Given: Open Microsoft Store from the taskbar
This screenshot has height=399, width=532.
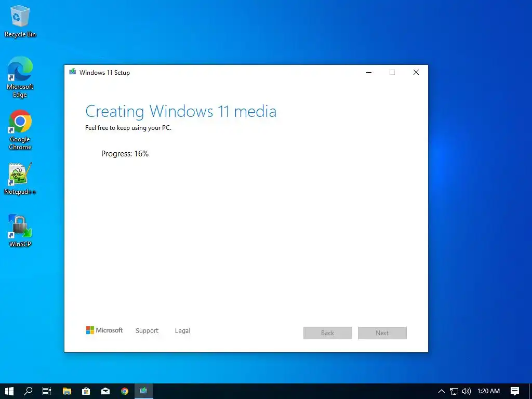Looking at the screenshot, I should coord(86,391).
